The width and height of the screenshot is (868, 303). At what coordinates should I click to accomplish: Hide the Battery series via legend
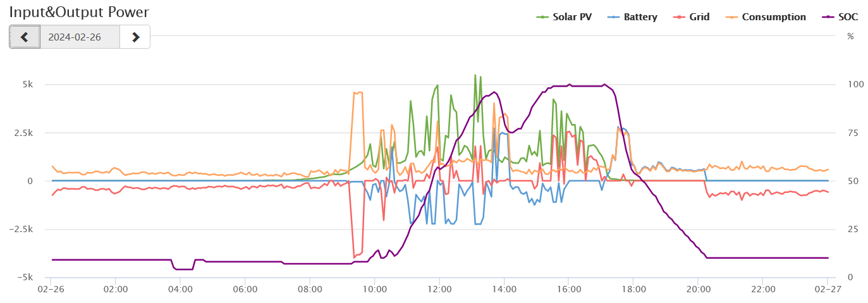click(x=640, y=17)
